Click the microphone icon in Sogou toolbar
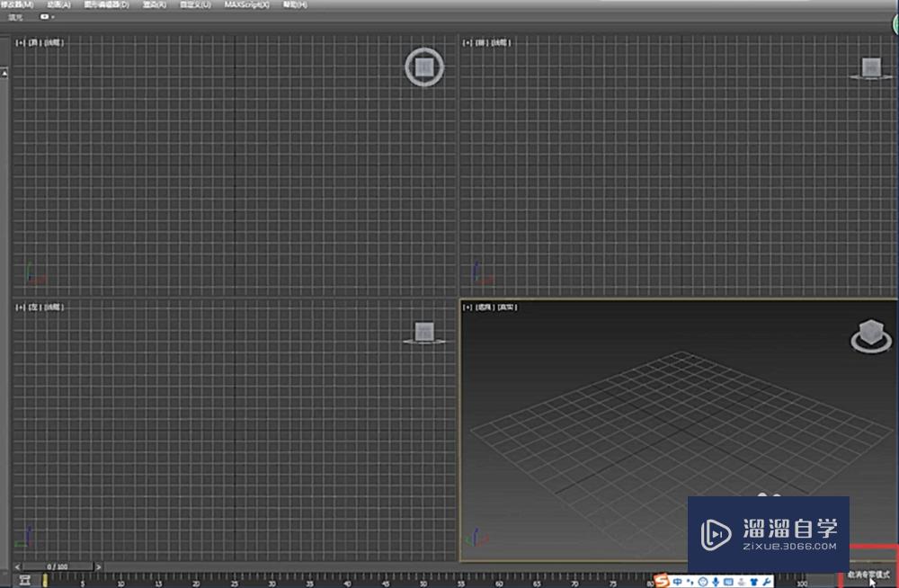Viewport: 899px width, 588px height. click(x=716, y=582)
